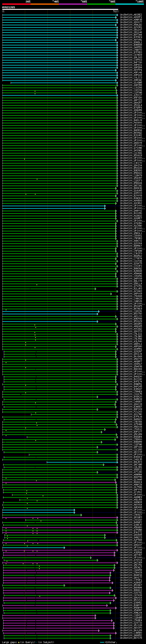The height and width of the screenshot is (644, 146).
Task: Click hit label UniRef100_B5X8K7
Action: pyautogui.click(x=131, y=585)
